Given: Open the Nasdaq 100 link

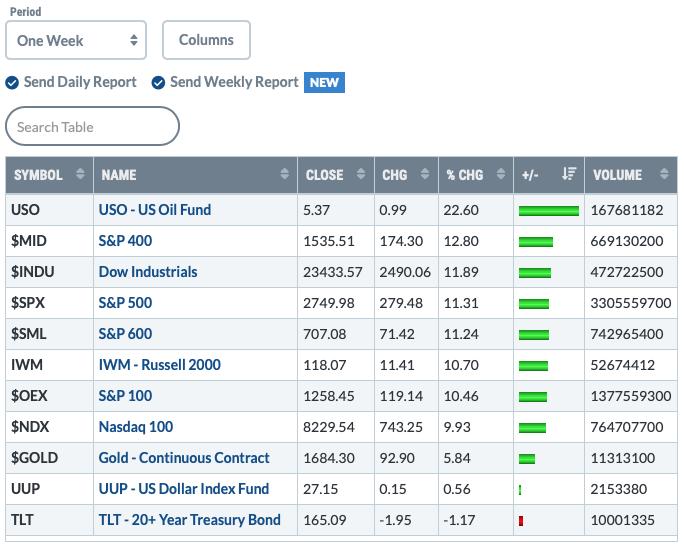Looking at the screenshot, I should 136,427.
